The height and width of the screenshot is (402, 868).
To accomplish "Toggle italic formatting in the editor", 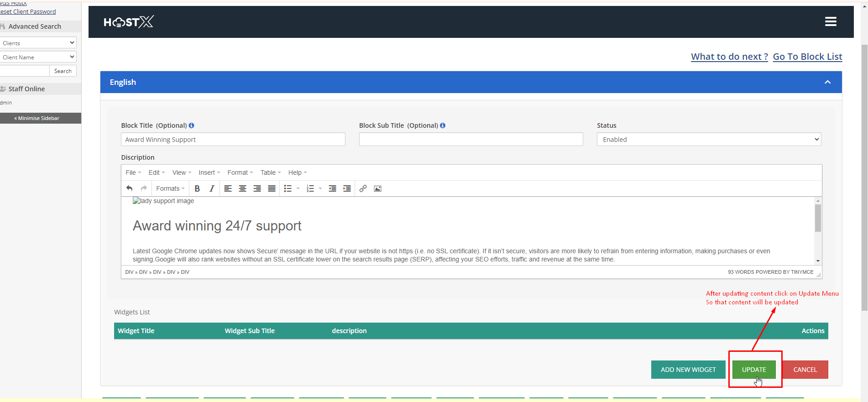I will point(212,188).
